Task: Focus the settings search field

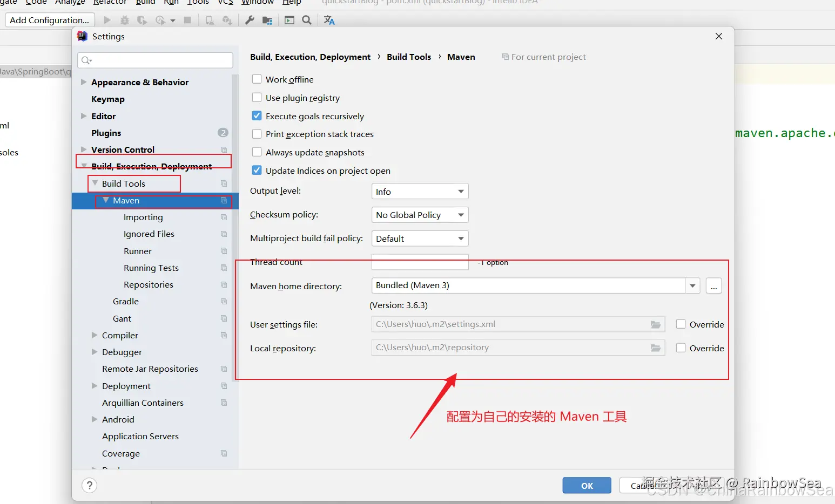Action: point(156,60)
